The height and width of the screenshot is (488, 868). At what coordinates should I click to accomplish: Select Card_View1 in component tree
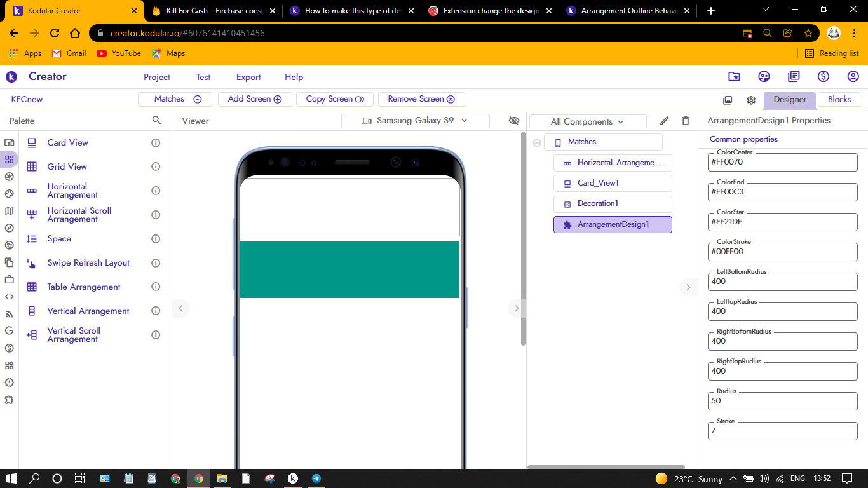pos(613,183)
